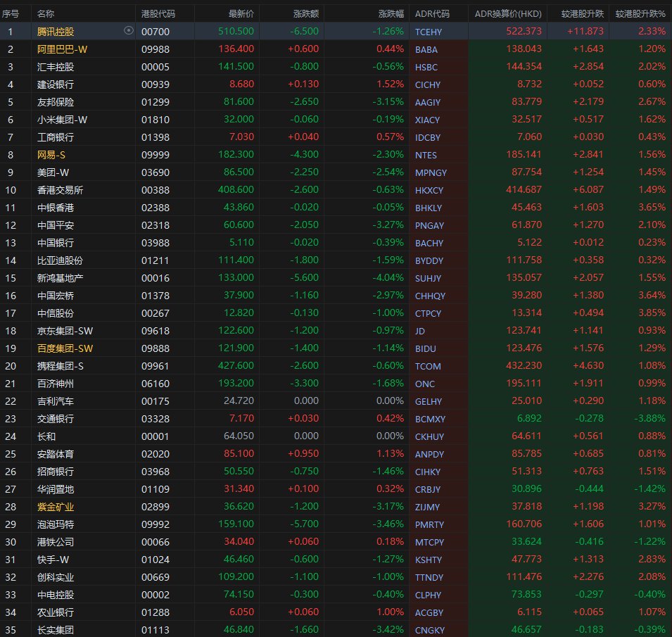Select the 招商银行 stock name
Screen dimensions: 672x637
coord(56,471)
